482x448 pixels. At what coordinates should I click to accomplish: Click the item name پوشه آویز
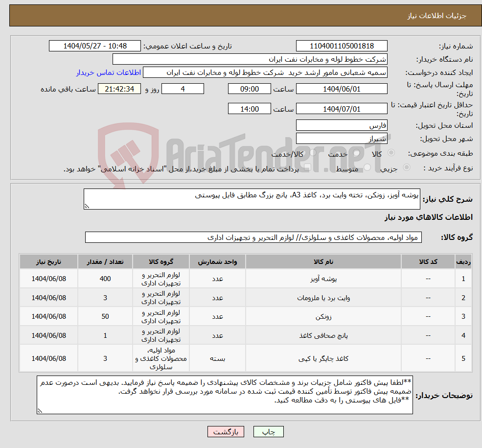(x=323, y=279)
